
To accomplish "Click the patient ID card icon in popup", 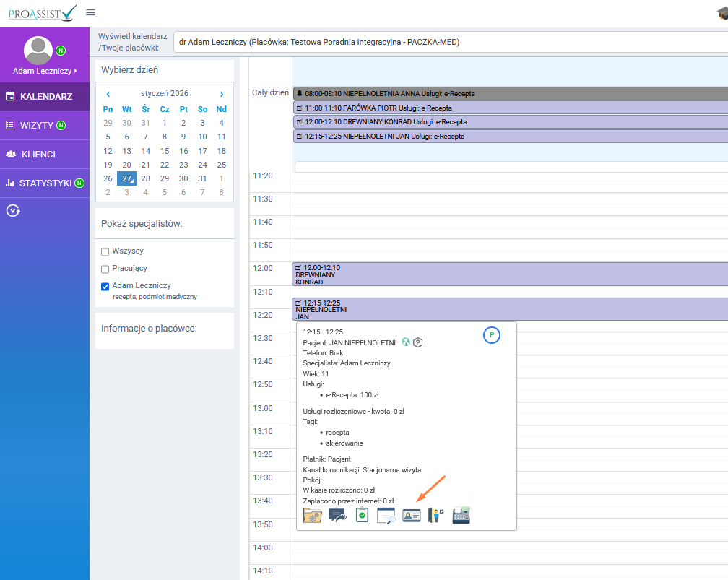I will coord(411,516).
